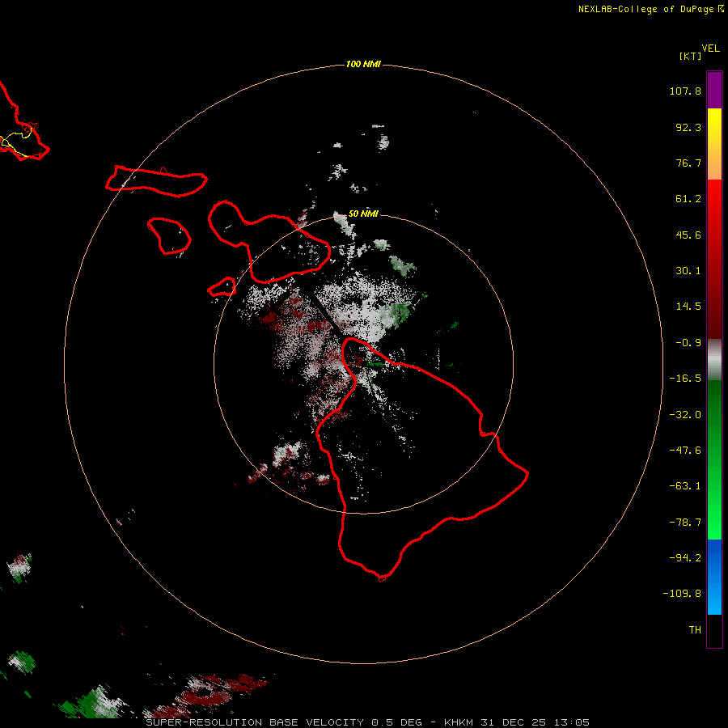Click the 61.2 velocity scale value
This screenshot has height=728, width=728.
coord(688,199)
